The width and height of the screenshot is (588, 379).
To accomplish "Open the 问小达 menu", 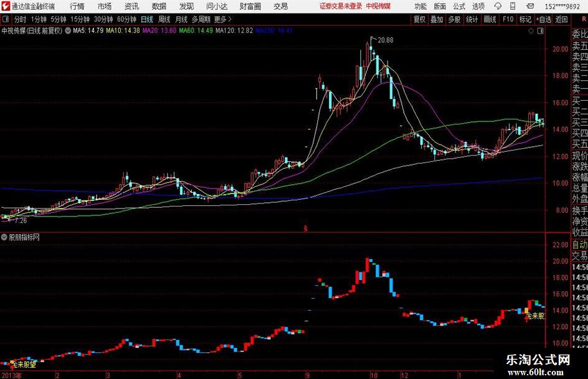I will tap(217, 6).
